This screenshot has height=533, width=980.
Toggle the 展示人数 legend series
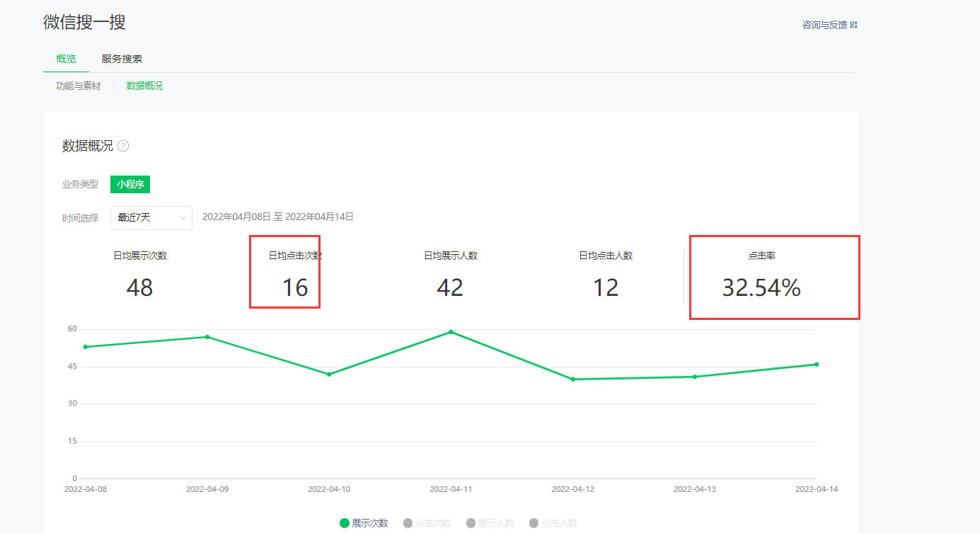tap(490, 523)
